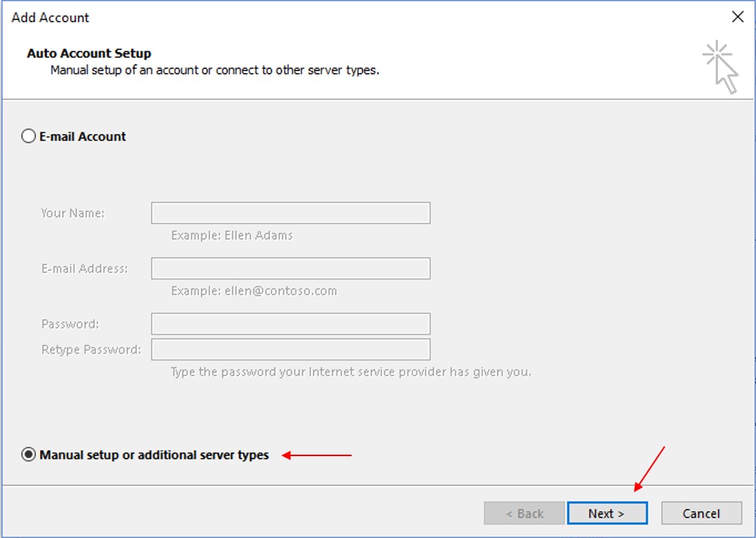
Task: Click the cursor wizard icon in header
Action: click(x=721, y=67)
